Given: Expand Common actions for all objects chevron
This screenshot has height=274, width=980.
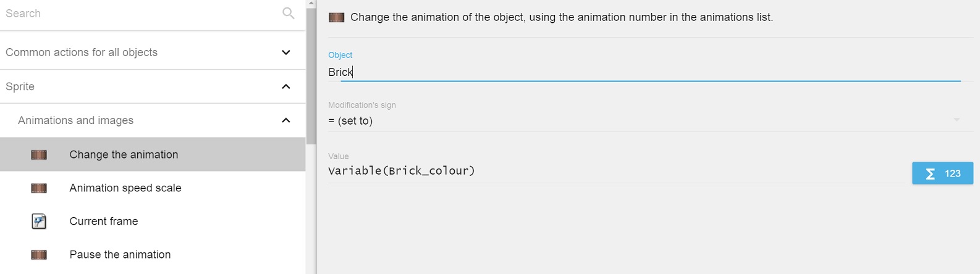Looking at the screenshot, I should point(285,52).
